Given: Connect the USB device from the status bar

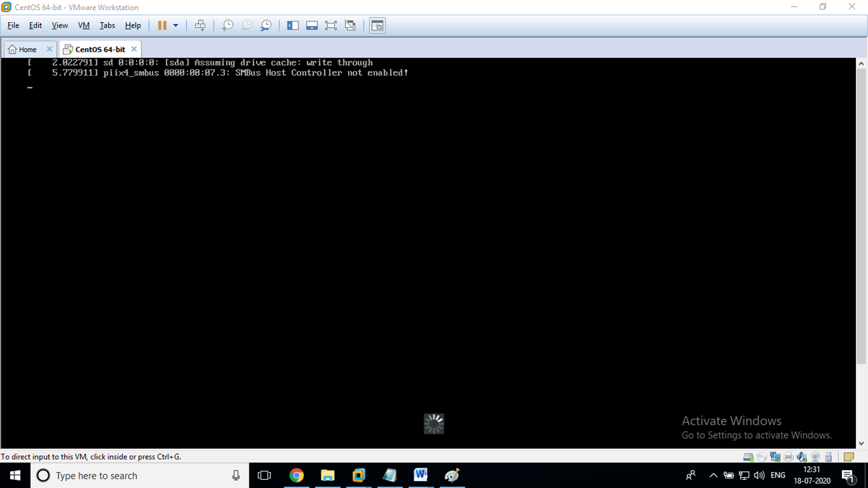Looking at the screenshot, I should 829,456.
